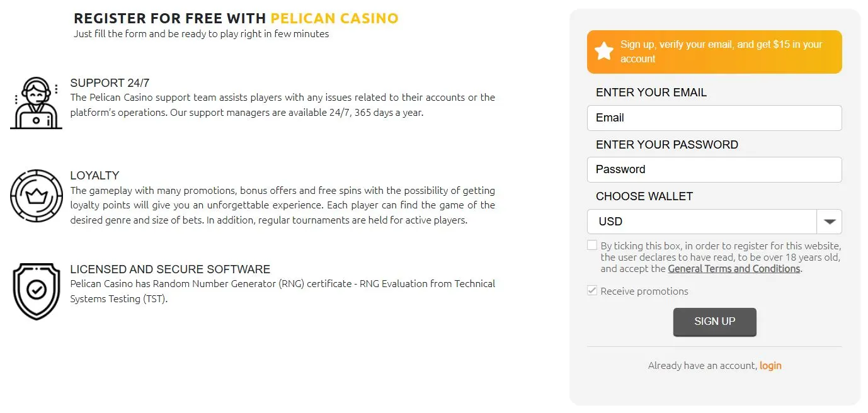Click the PELICAN CASINO yellow title text
The height and width of the screenshot is (413, 868).
(x=334, y=18)
